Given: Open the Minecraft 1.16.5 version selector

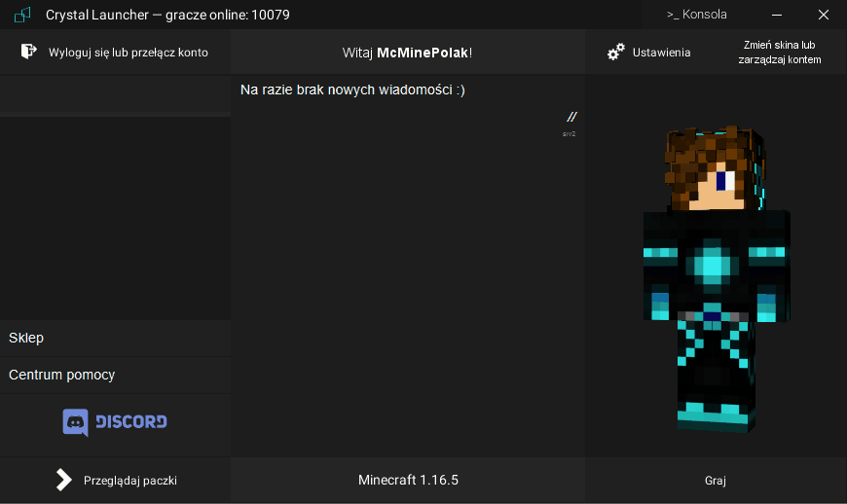Looking at the screenshot, I should [408, 480].
